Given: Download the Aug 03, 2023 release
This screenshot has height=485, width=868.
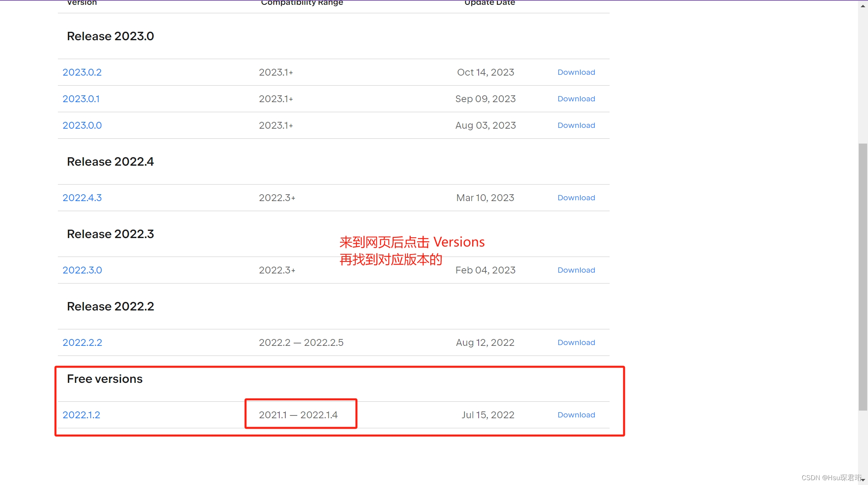Looking at the screenshot, I should pos(576,125).
